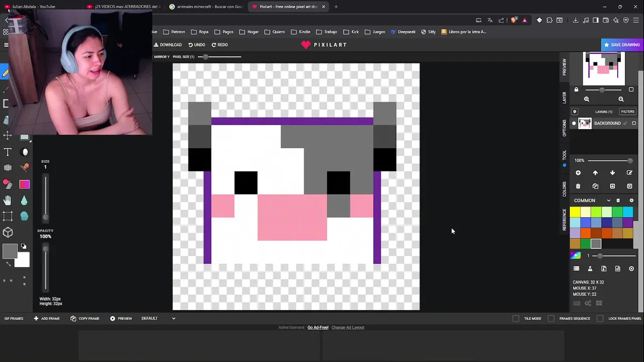Open the Default frame speed dropdown
Viewport: 644px width, 362px height.
click(x=158, y=318)
